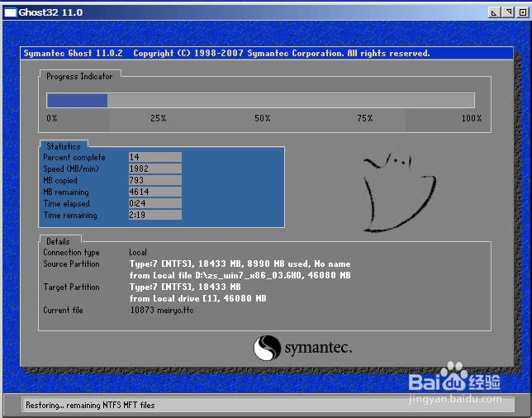This screenshot has width=532, height=418.
Task: Click the Ghost ghost logo drawing
Action: [400, 192]
